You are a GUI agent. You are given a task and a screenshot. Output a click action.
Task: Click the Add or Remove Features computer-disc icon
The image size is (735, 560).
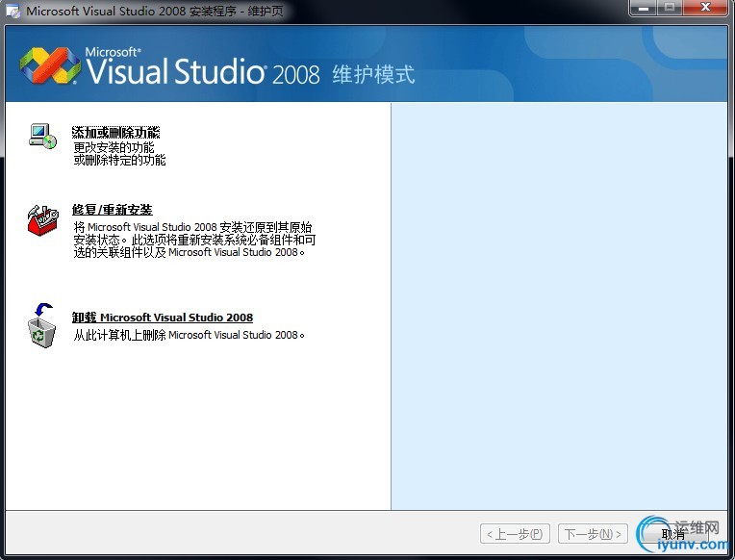[42, 136]
